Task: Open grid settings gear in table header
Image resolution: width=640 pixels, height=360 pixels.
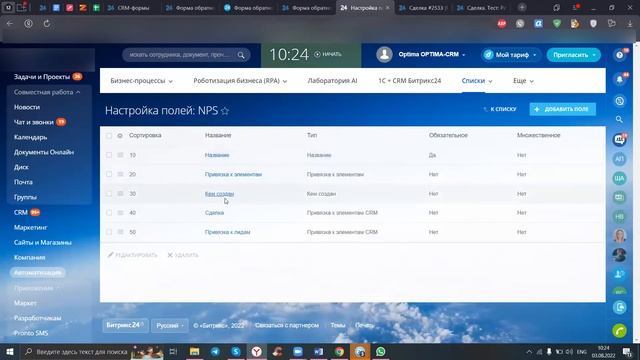Action: pos(120,136)
